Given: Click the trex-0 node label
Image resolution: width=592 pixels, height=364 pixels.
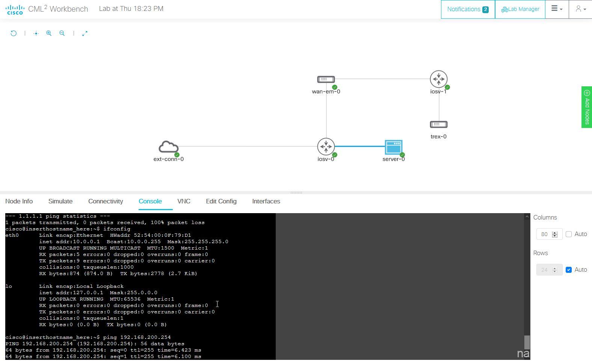Looking at the screenshot, I should [x=439, y=137].
